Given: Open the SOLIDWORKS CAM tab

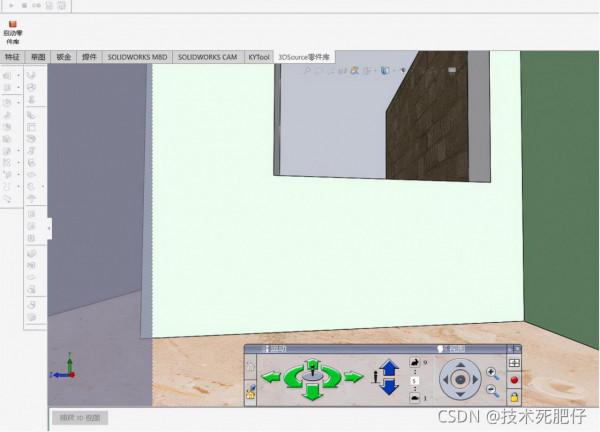Looking at the screenshot, I should click(207, 57).
